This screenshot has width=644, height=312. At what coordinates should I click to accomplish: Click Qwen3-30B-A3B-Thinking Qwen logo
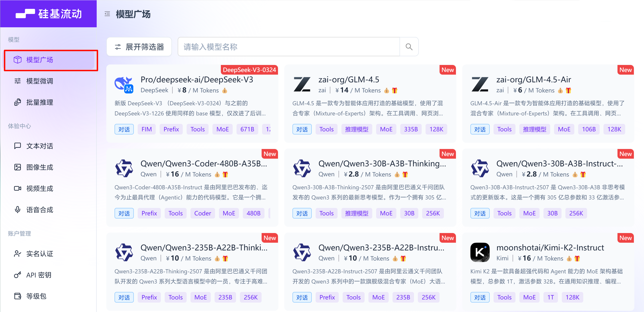[x=302, y=169]
